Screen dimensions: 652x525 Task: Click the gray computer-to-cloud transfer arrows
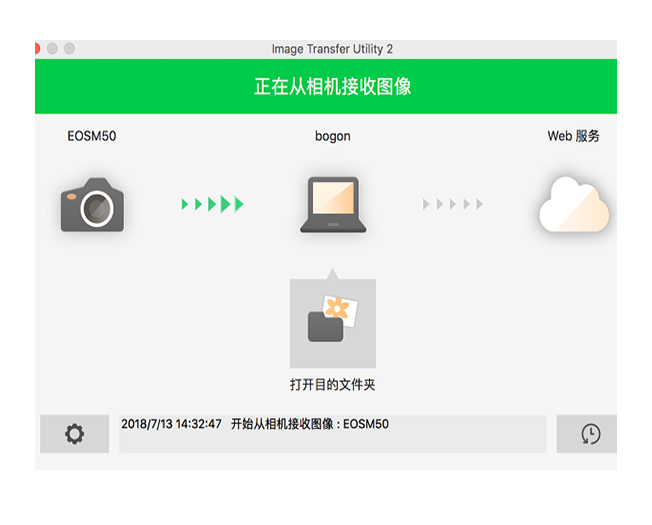(x=453, y=204)
